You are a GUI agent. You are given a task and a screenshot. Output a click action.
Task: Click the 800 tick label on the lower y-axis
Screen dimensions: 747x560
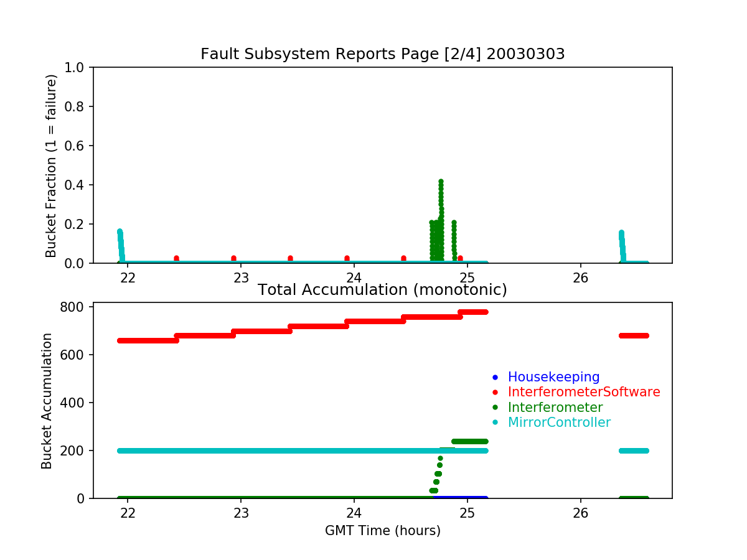coord(77,307)
